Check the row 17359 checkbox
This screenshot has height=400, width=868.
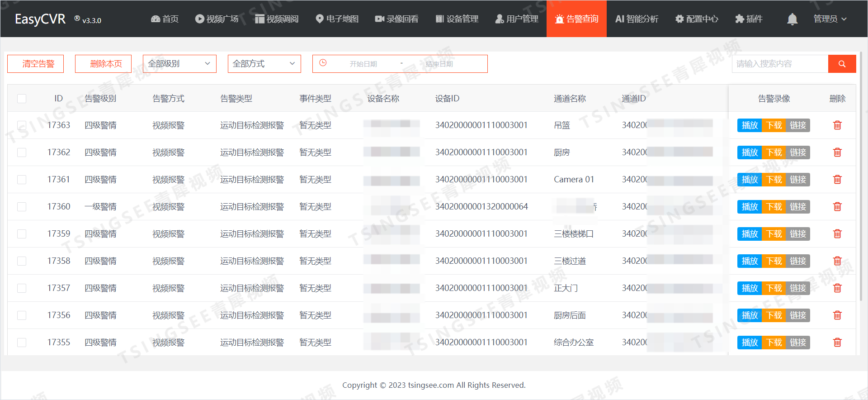click(22, 234)
